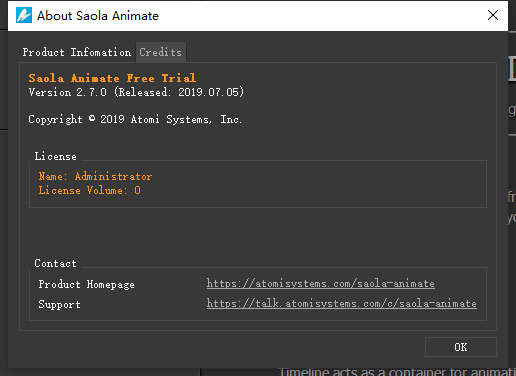The height and width of the screenshot is (376, 516).
Task: Select the Product Infomation tab
Action: coord(77,52)
